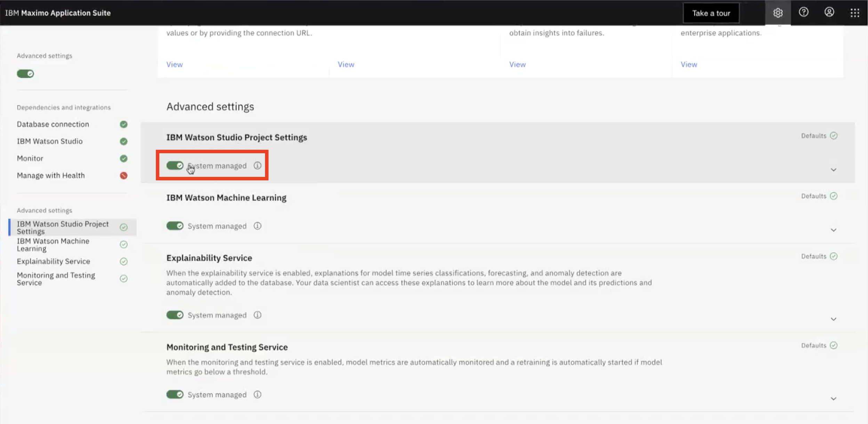Click info icon beside Watson Machine Learning toggle
The width and height of the screenshot is (868, 424).
click(x=257, y=226)
